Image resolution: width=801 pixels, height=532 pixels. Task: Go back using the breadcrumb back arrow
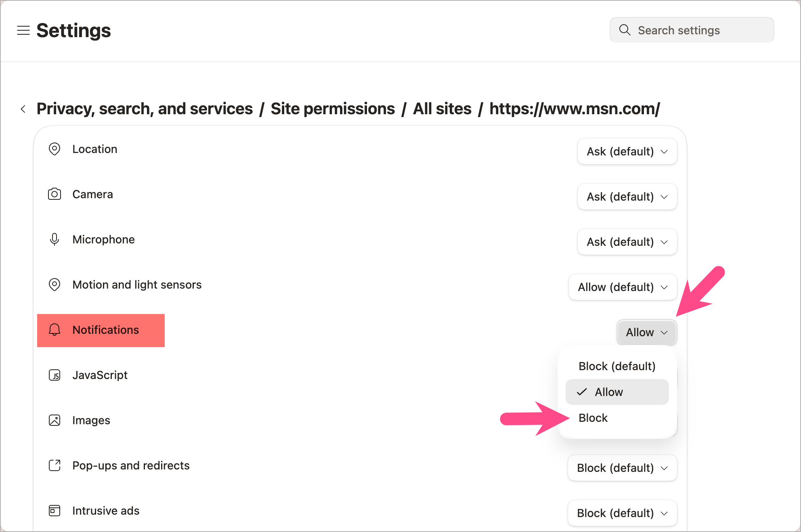[x=23, y=109]
